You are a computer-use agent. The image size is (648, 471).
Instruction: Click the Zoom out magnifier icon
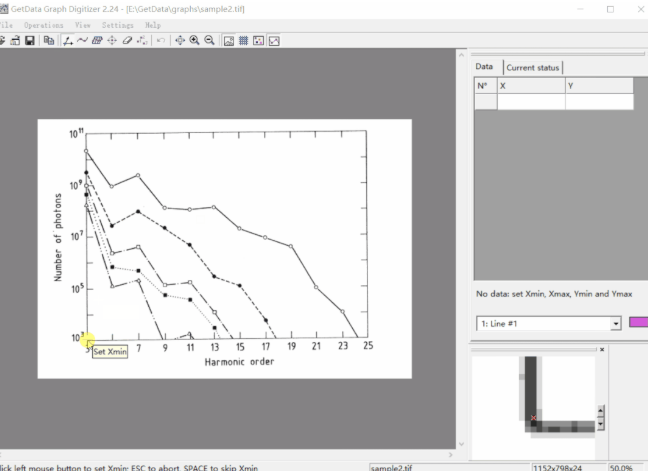pyautogui.click(x=209, y=41)
